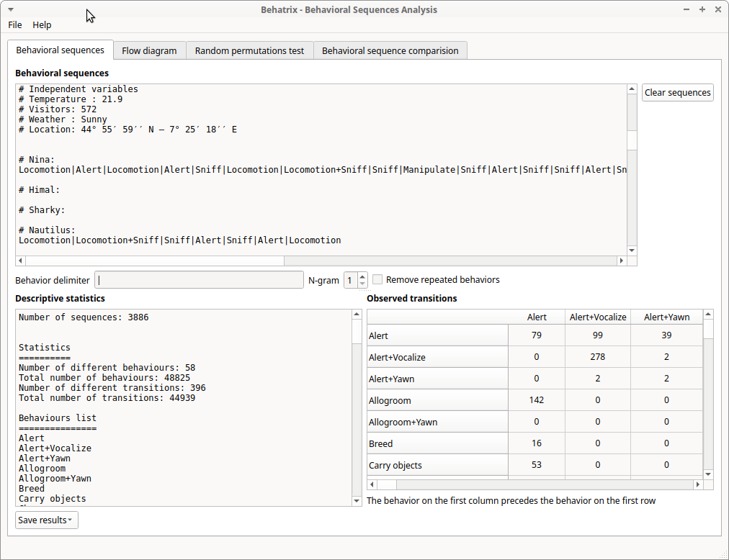The width and height of the screenshot is (729, 560).
Task: Click the descriptive statistics scroll-down arrow
Action: pyautogui.click(x=357, y=501)
